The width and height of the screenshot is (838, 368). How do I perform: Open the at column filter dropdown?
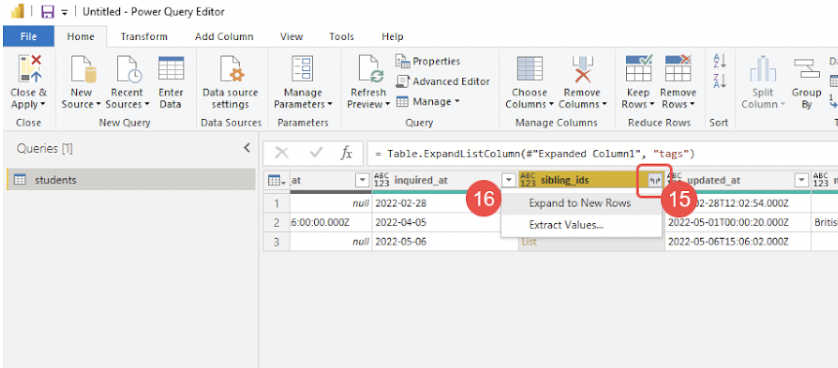point(362,181)
